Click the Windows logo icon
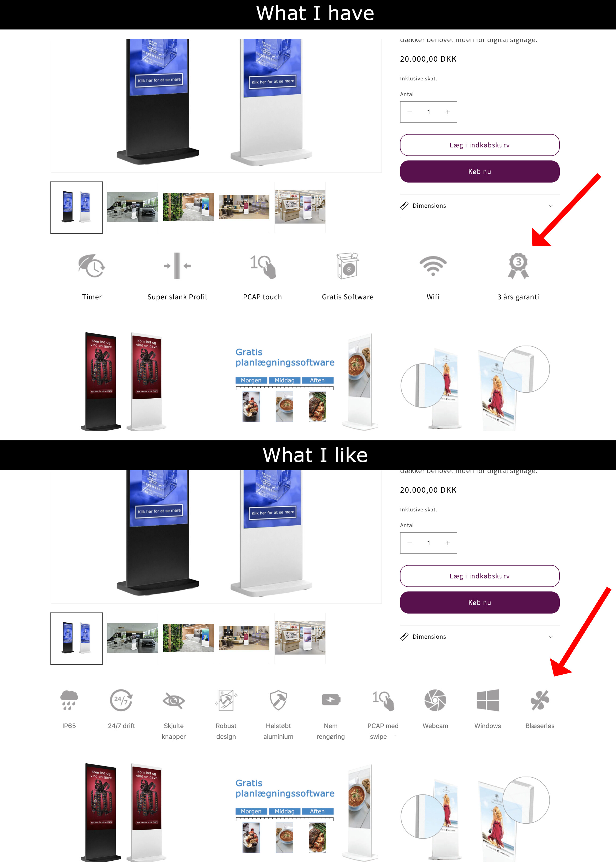This screenshot has height=862, width=616. 488,700
